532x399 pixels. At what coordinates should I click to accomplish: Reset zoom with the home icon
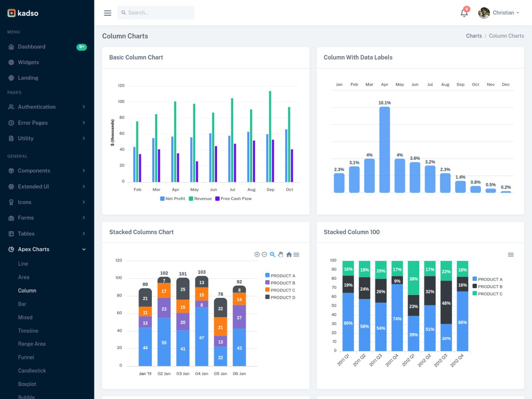pyautogui.click(x=289, y=254)
